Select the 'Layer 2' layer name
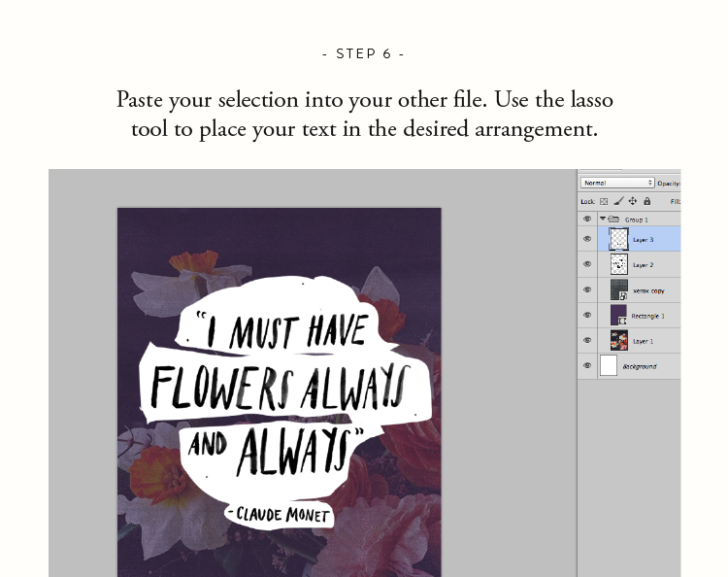 point(643,265)
